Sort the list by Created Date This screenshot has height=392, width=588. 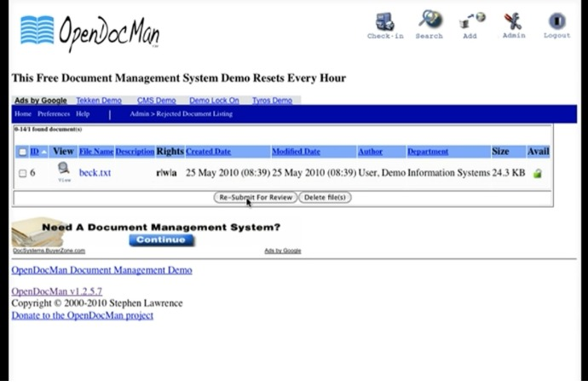(x=208, y=152)
